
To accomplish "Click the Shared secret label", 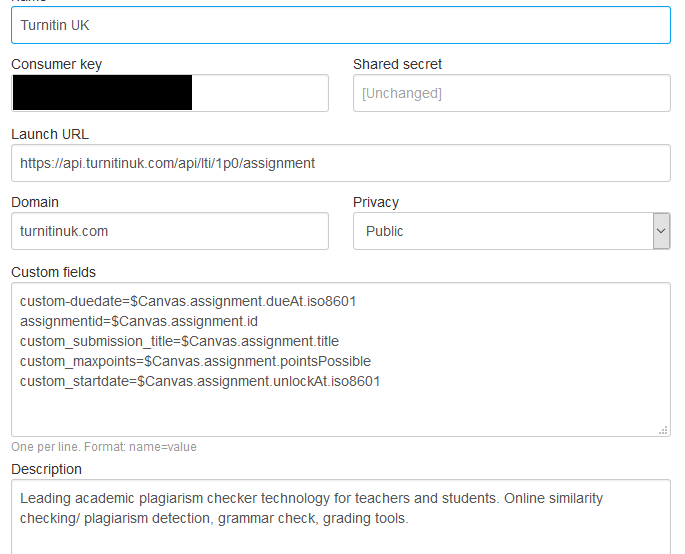I will click(397, 64).
